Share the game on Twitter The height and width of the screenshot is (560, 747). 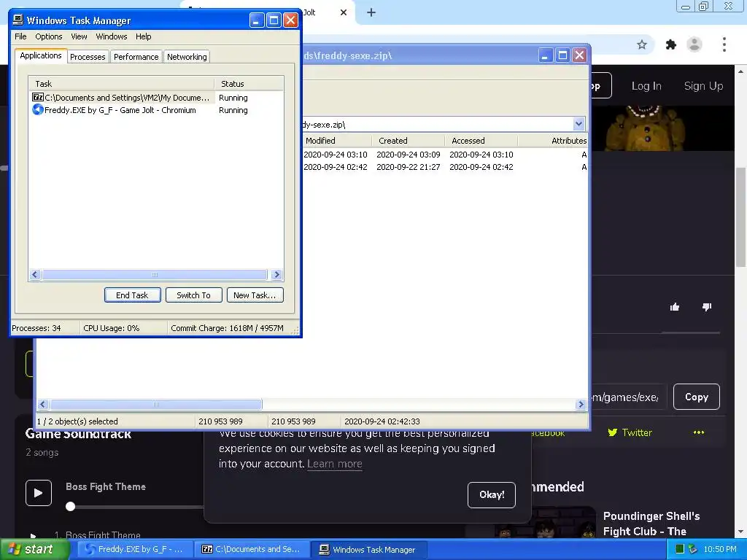point(630,432)
